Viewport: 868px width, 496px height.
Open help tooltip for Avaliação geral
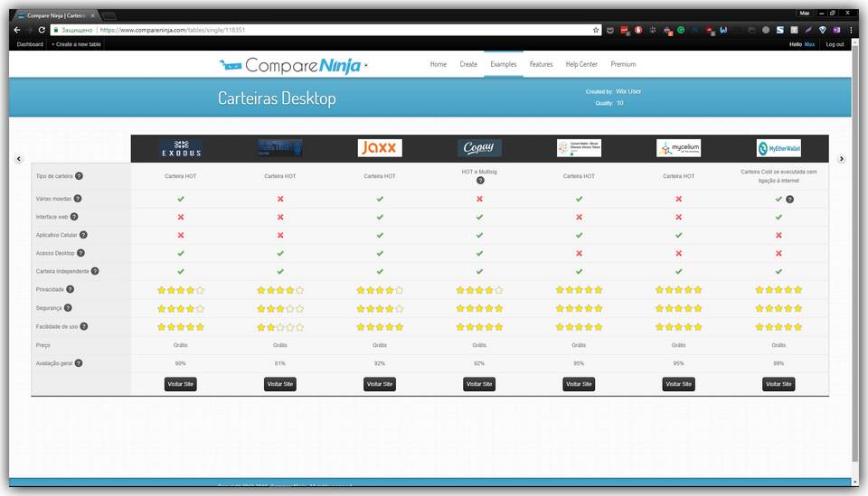pos(79,363)
